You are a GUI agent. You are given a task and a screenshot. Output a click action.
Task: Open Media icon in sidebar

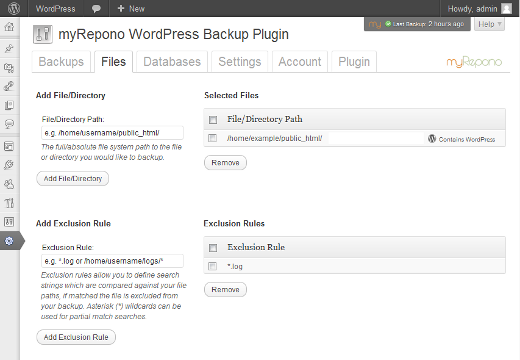click(9, 68)
